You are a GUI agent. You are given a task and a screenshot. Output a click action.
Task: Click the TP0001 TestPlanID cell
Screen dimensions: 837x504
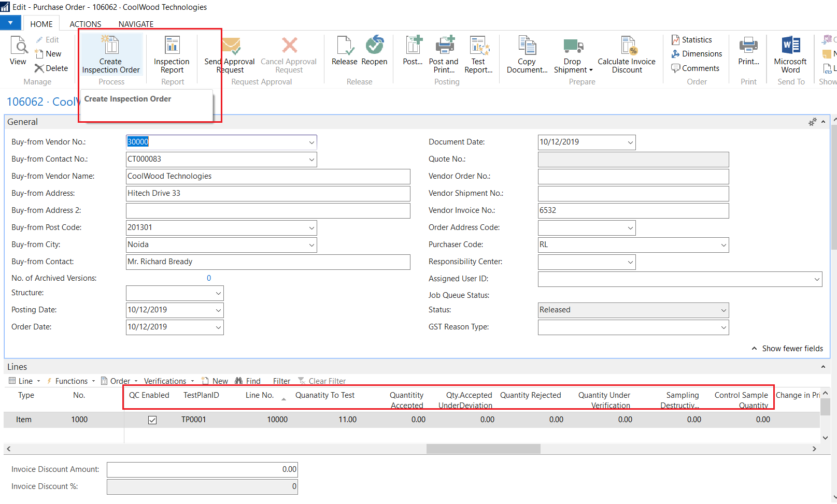pyautogui.click(x=194, y=420)
